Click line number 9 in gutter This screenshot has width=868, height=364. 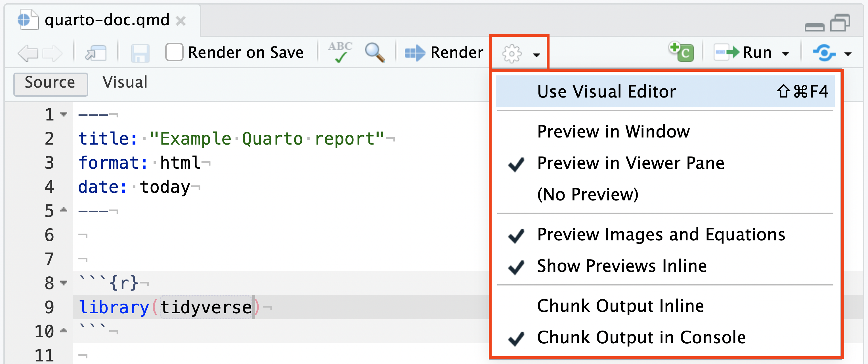49,308
